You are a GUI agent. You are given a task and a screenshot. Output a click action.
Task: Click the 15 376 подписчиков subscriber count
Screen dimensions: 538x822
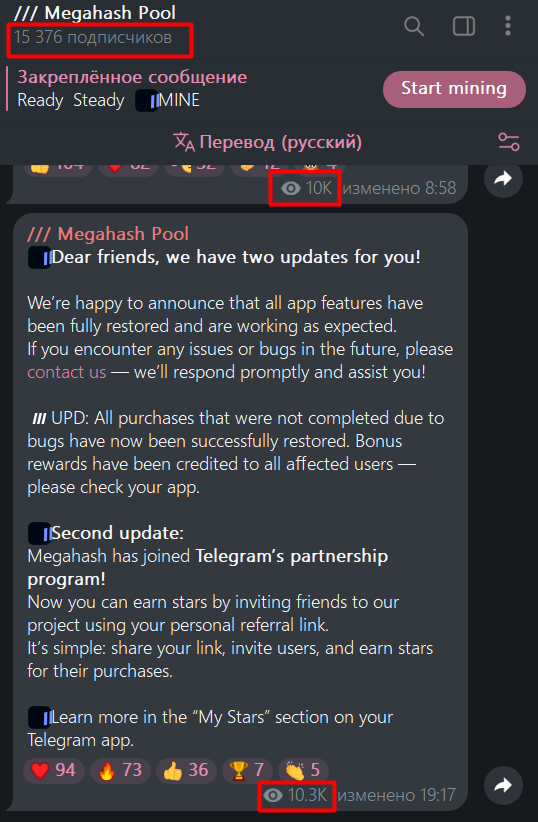93,37
